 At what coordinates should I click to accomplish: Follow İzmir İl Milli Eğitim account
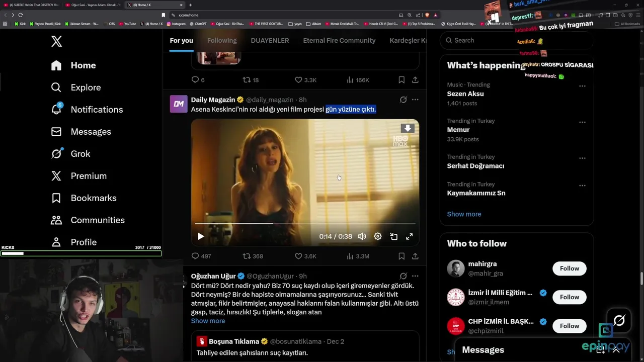pyautogui.click(x=570, y=297)
